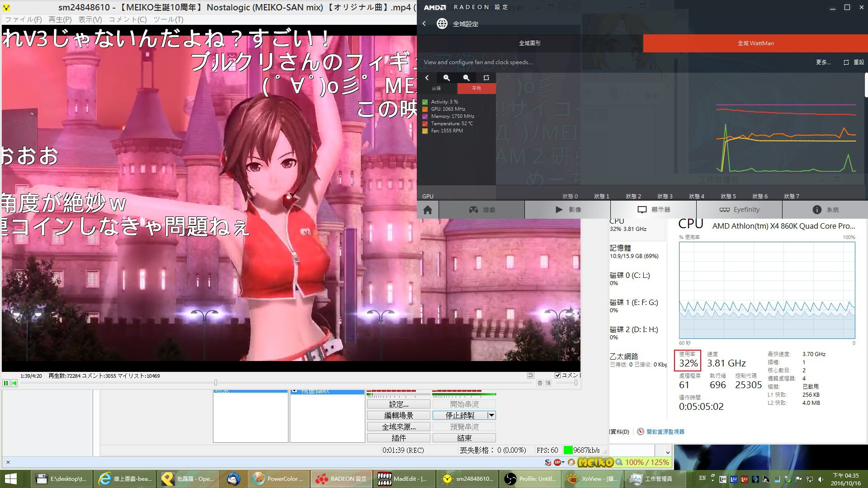Viewport: 868px width, 488px height.
Task: Click OBS 插件 button
Action: [398, 438]
